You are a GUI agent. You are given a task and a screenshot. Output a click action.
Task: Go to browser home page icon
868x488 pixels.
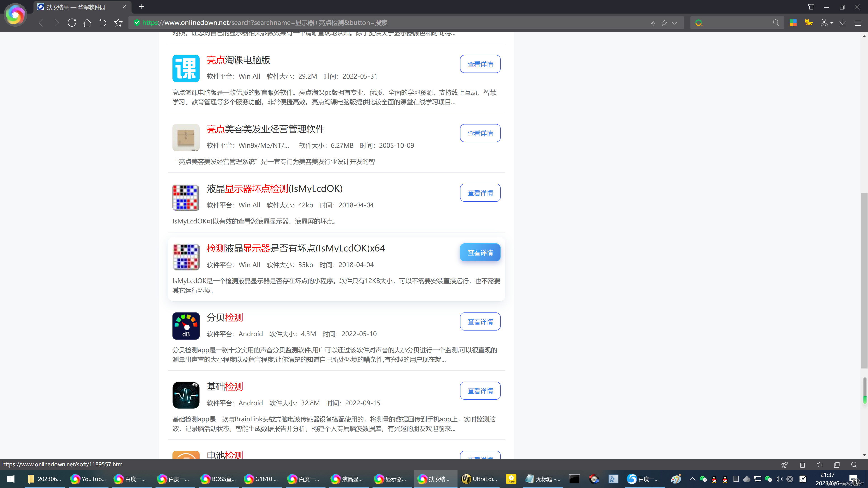click(87, 23)
